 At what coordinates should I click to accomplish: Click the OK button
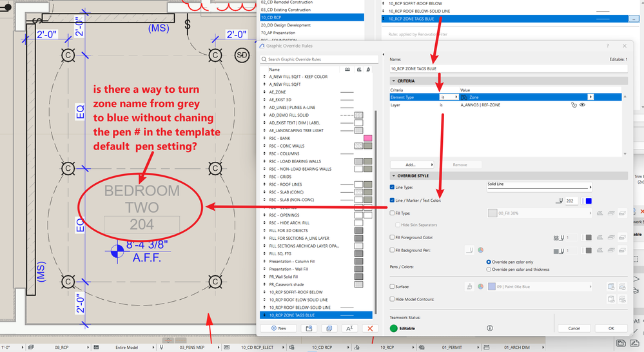pos(611,328)
